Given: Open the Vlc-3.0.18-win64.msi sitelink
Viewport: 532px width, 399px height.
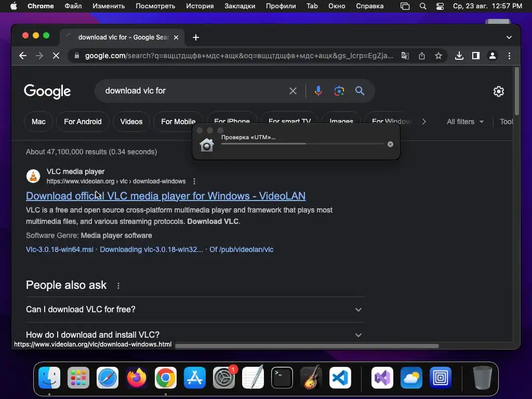Looking at the screenshot, I should pyautogui.click(x=59, y=249).
